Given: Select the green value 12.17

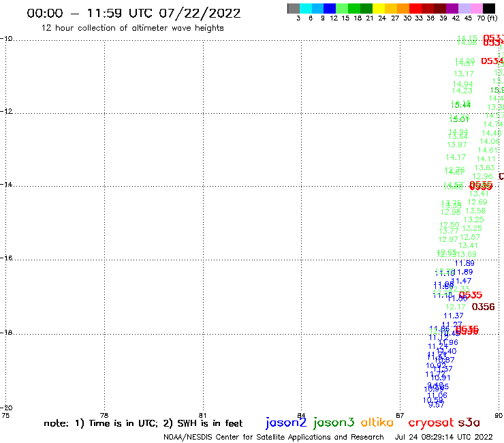Looking at the screenshot, I should [456, 307].
